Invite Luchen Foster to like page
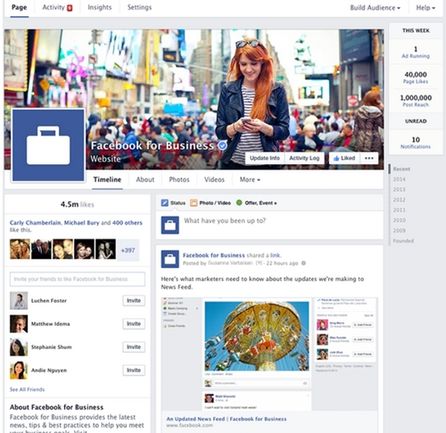Screen dimensions: 446x433 click(x=134, y=300)
